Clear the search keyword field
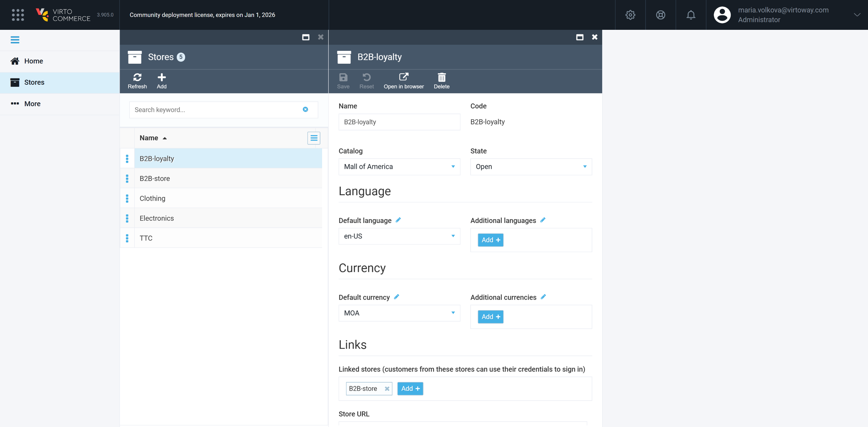Viewport: 868px width, 427px height. click(305, 109)
